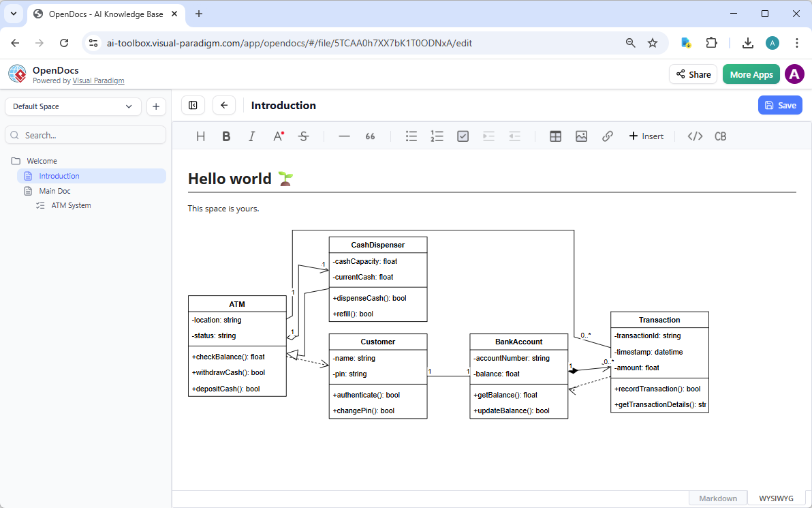812x508 pixels.
Task: Toggle italic formatting
Action: point(251,136)
